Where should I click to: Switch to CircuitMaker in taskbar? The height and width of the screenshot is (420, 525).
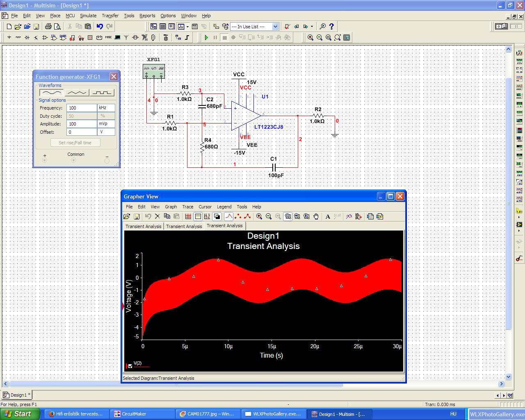(x=142, y=414)
